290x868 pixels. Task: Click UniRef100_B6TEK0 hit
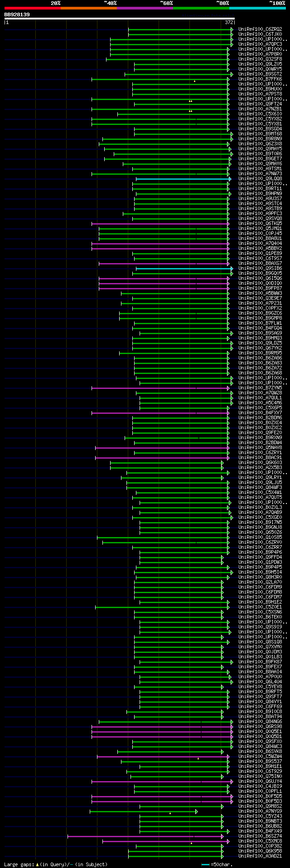coord(260,617)
